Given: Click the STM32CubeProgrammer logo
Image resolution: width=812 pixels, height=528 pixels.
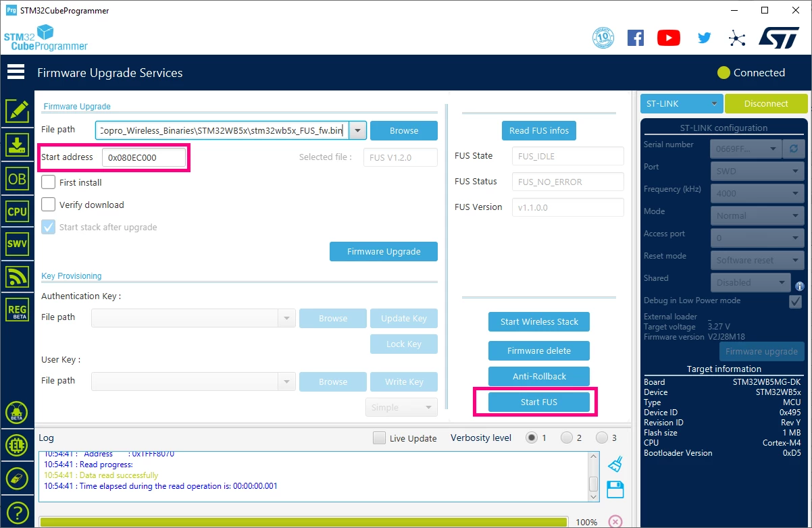Looking at the screenshot, I should point(45,37).
